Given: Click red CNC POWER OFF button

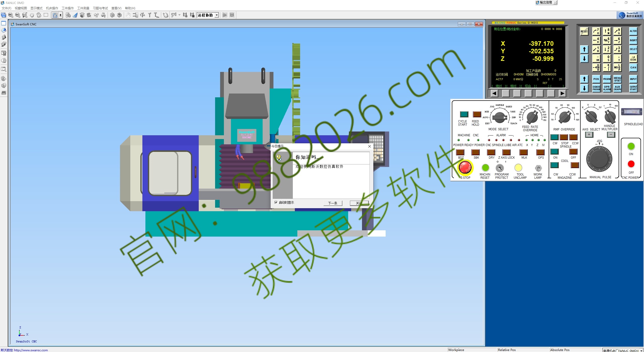Looking at the screenshot, I should (x=631, y=164).
